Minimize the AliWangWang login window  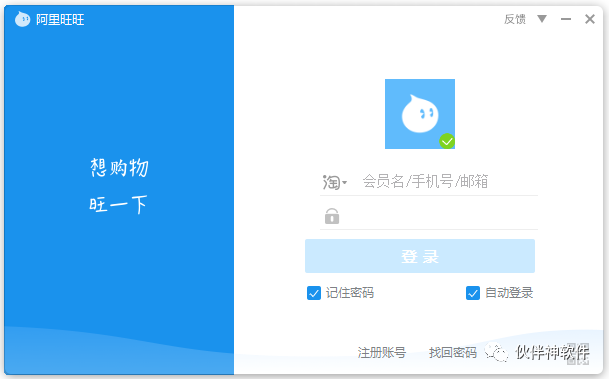click(566, 19)
